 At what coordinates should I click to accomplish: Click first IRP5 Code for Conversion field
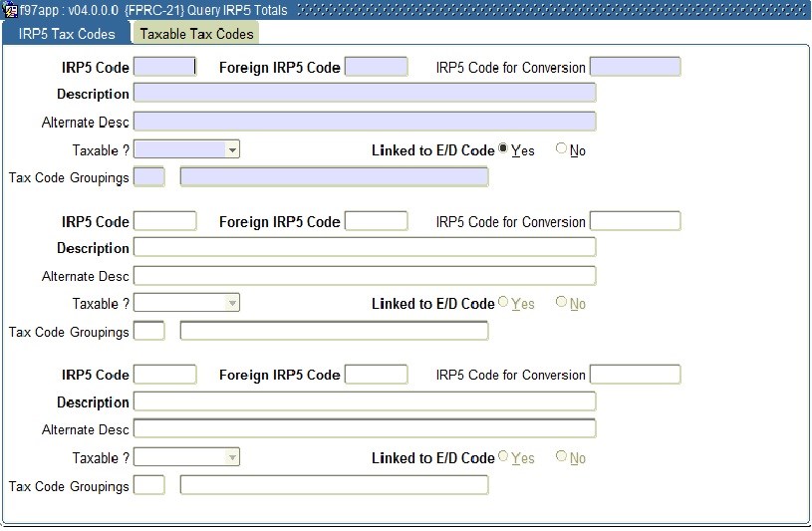click(635, 67)
